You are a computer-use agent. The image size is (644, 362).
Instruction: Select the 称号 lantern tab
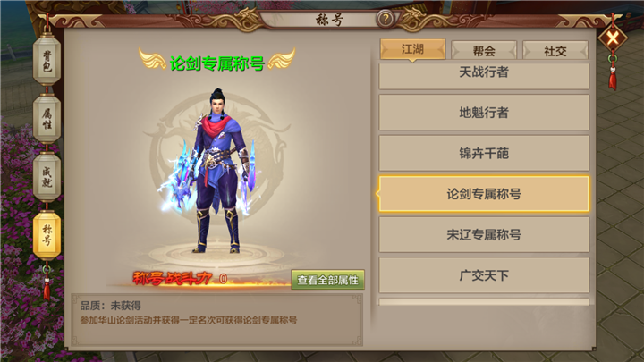[x=47, y=235]
